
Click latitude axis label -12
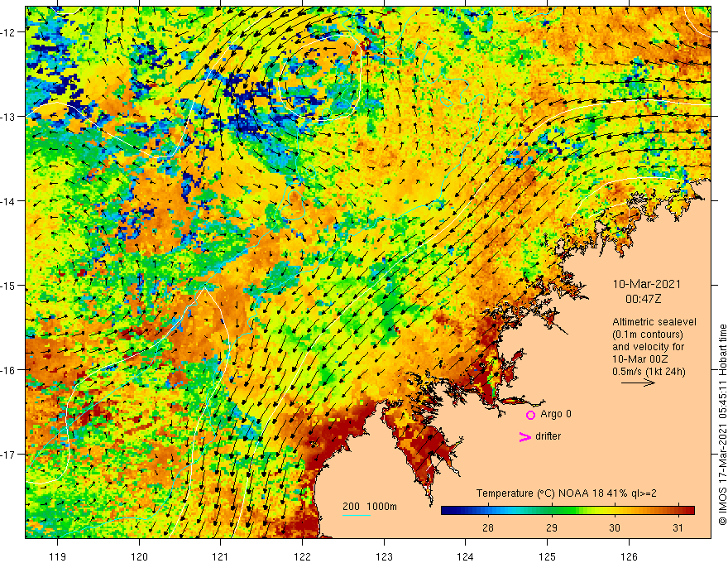point(9,32)
